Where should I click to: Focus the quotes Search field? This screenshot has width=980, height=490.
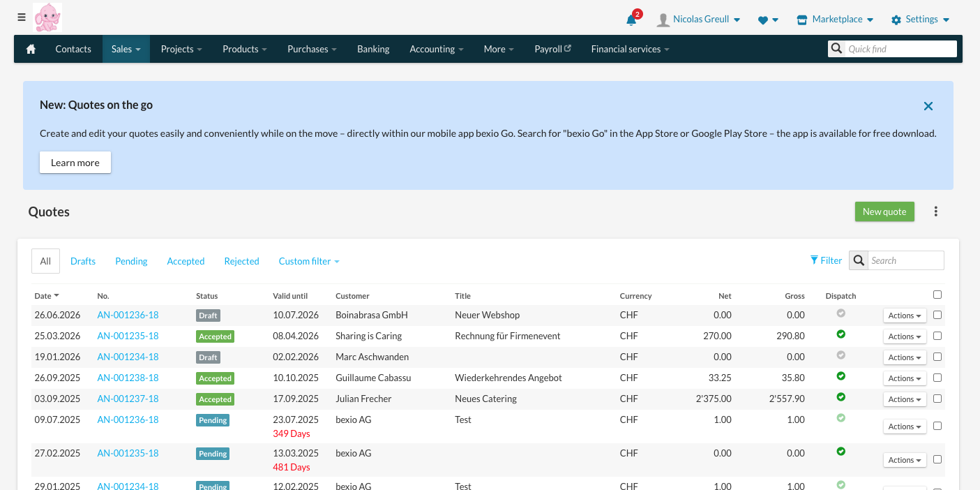coord(905,260)
